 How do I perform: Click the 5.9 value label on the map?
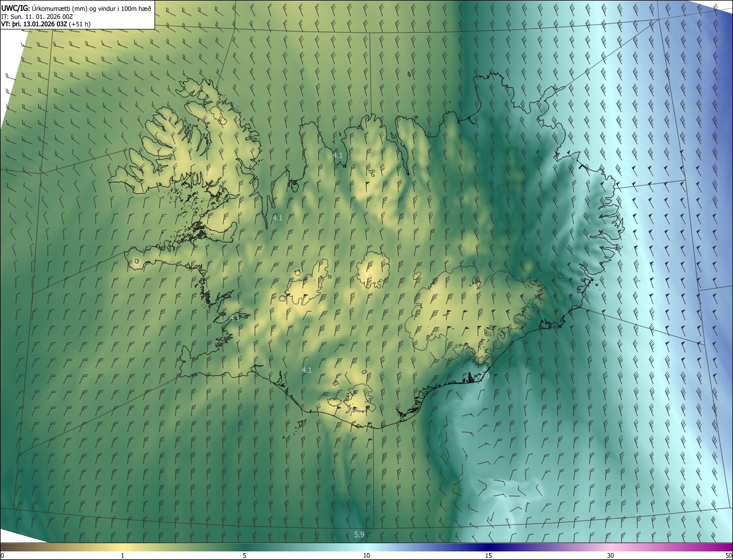coord(359,534)
